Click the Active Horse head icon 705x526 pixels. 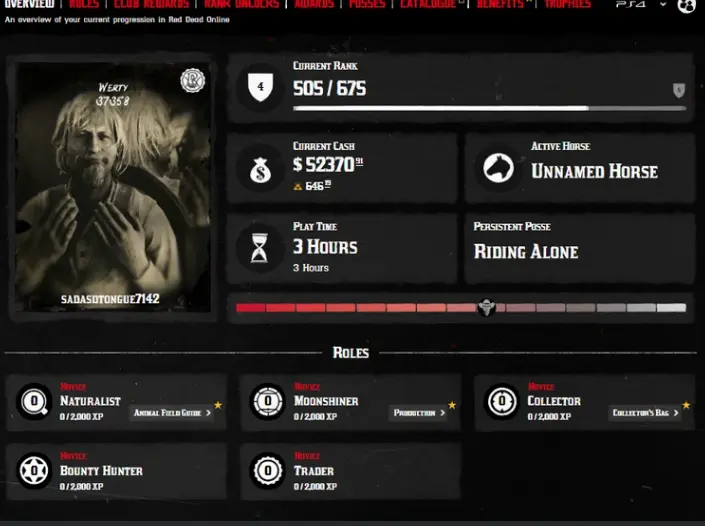click(498, 168)
